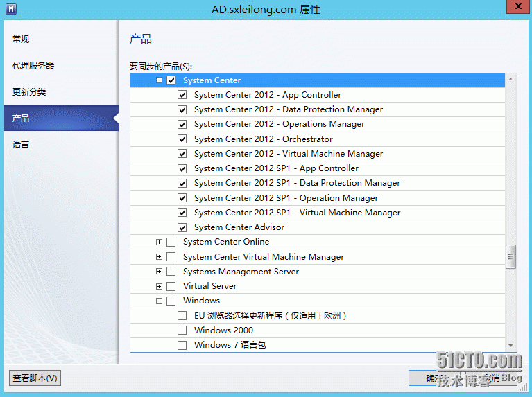Uncheck System Center 2012 - App Controller
Image resolution: width=532 pixels, height=397 pixels.
click(x=182, y=95)
